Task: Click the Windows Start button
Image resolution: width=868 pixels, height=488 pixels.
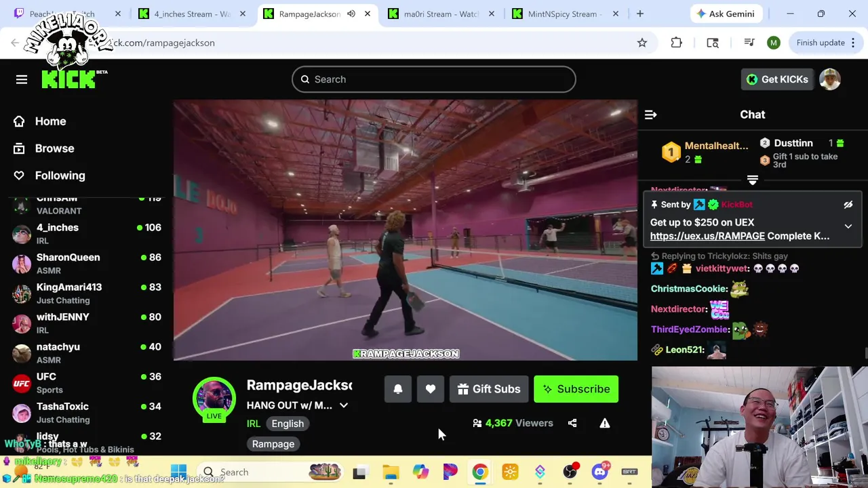Action: click(x=178, y=472)
